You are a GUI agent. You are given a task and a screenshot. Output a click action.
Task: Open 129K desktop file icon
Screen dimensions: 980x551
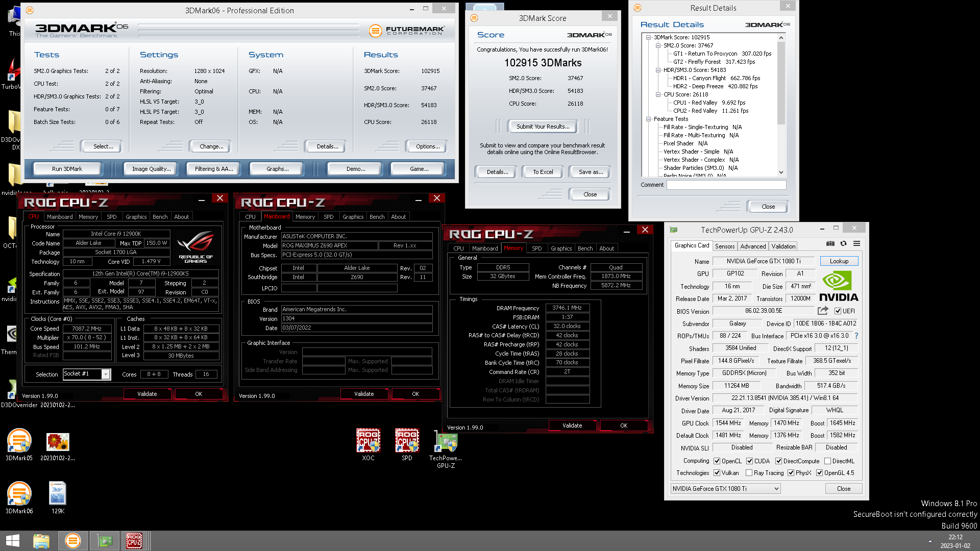tap(58, 493)
